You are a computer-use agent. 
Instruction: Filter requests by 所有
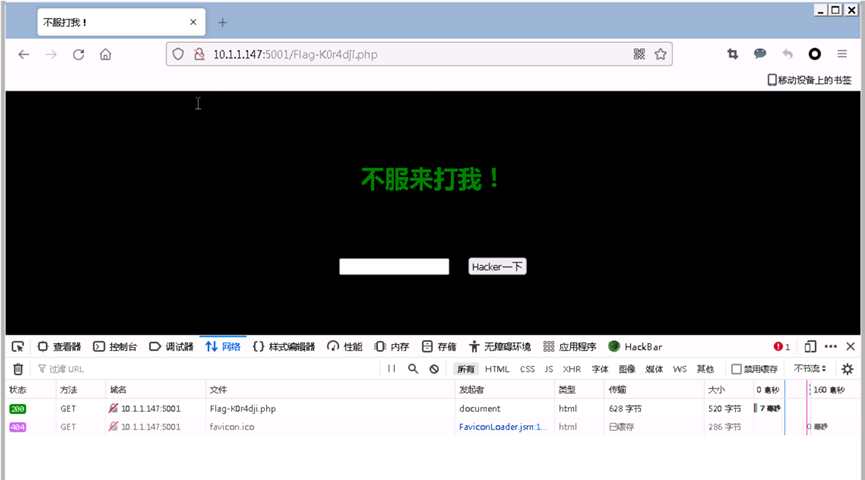[x=466, y=369]
